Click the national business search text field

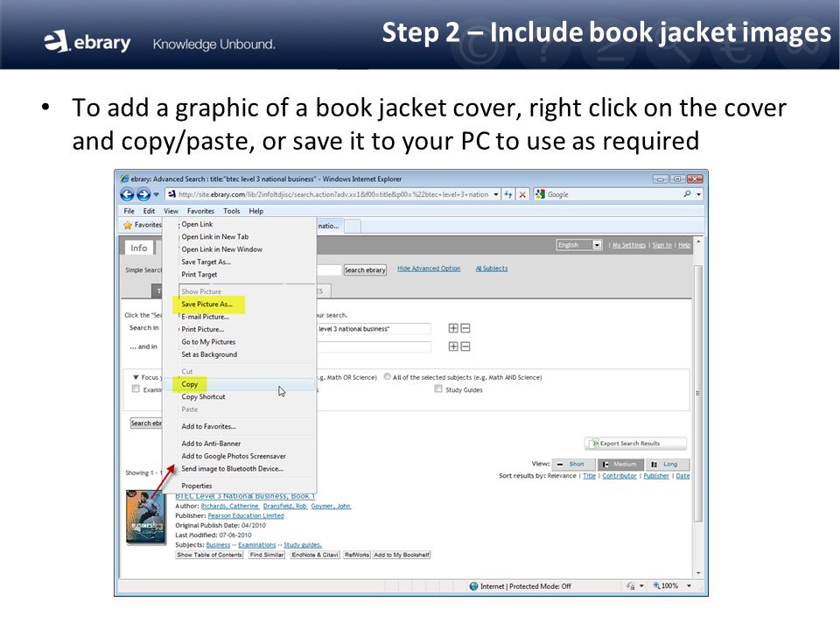coord(374,328)
